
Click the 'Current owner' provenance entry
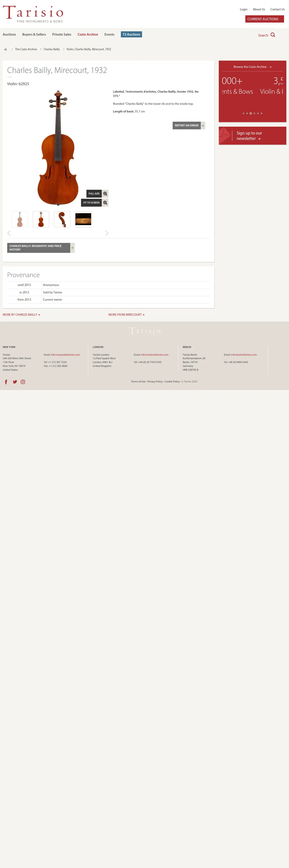point(52,299)
